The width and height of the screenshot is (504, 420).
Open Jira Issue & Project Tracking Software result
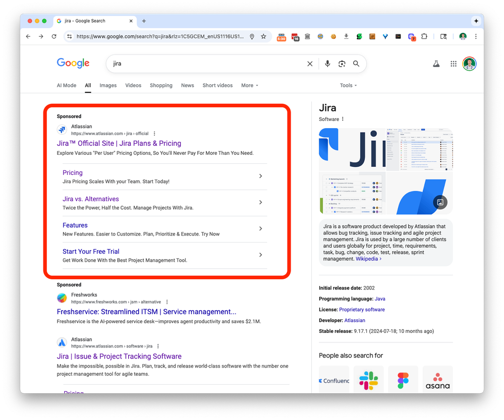tap(119, 356)
